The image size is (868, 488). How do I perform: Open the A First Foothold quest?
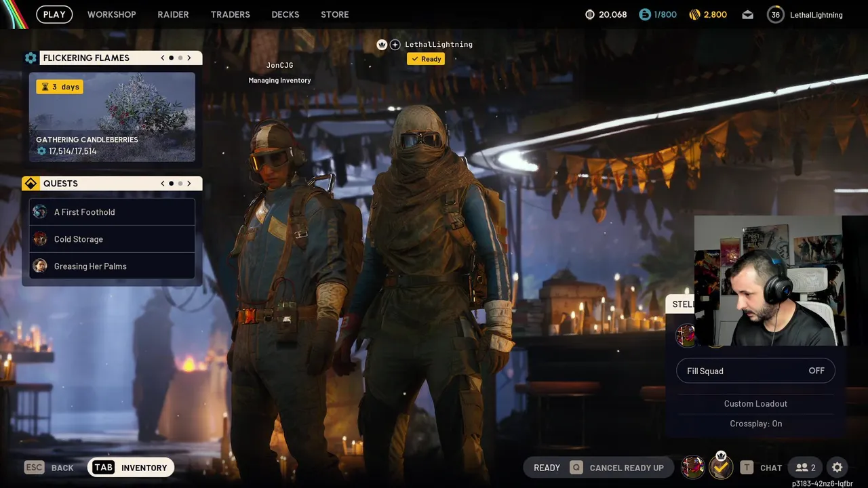[x=112, y=211]
